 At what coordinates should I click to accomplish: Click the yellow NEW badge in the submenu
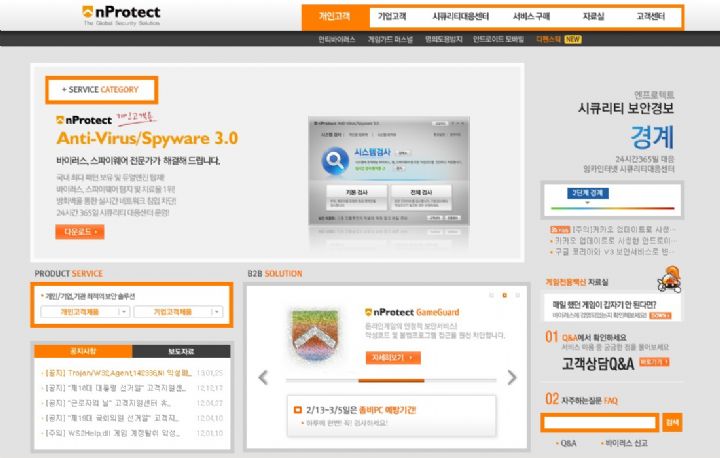click(x=573, y=40)
